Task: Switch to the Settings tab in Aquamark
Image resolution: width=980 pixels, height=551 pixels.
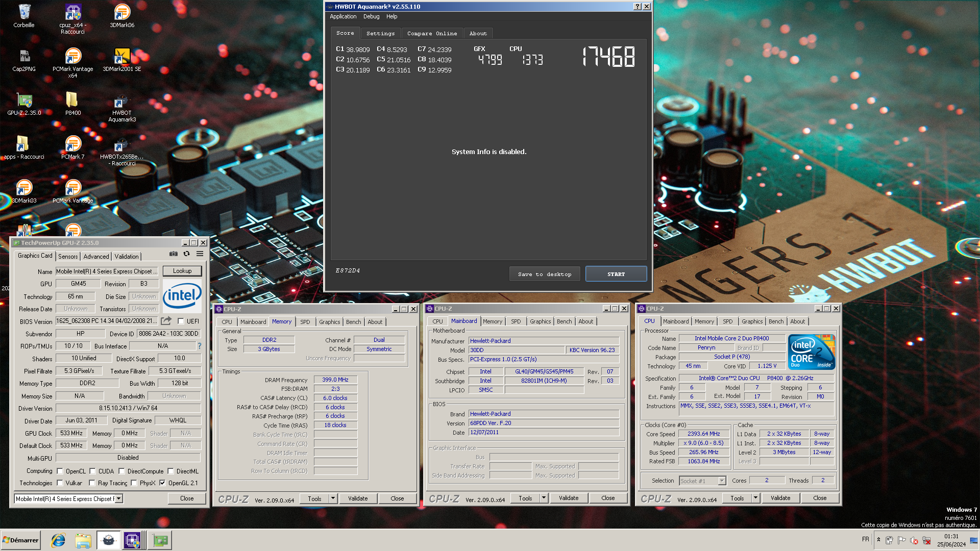Action: 380,33
